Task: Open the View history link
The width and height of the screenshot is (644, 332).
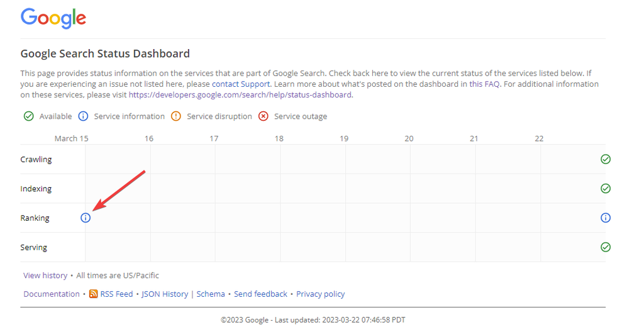Action: pyautogui.click(x=45, y=275)
